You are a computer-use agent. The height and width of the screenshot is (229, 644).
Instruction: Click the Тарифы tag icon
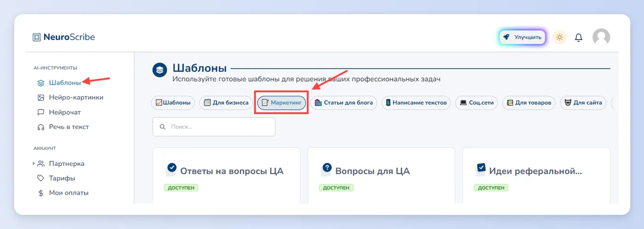(x=40, y=178)
